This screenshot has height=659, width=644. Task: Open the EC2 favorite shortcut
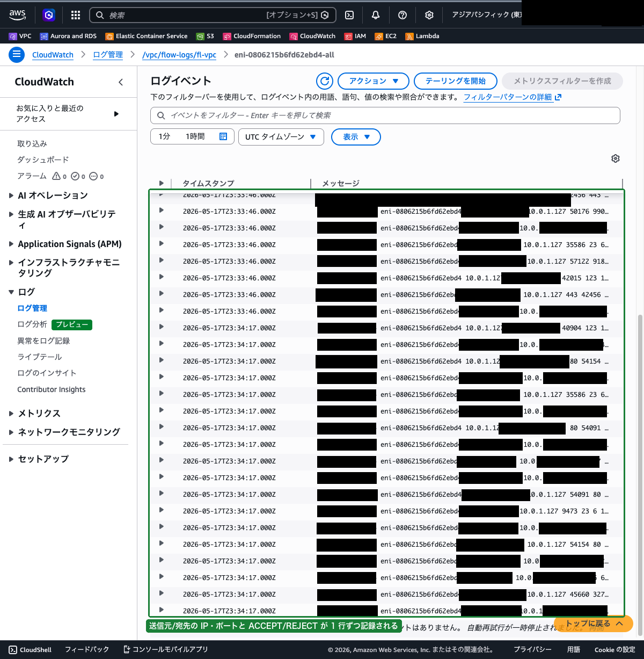click(x=385, y=37)
